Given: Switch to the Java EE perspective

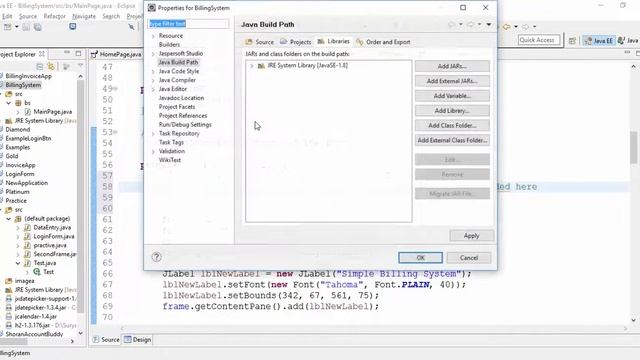Looking at the screenshot, I should pos(599,40).
